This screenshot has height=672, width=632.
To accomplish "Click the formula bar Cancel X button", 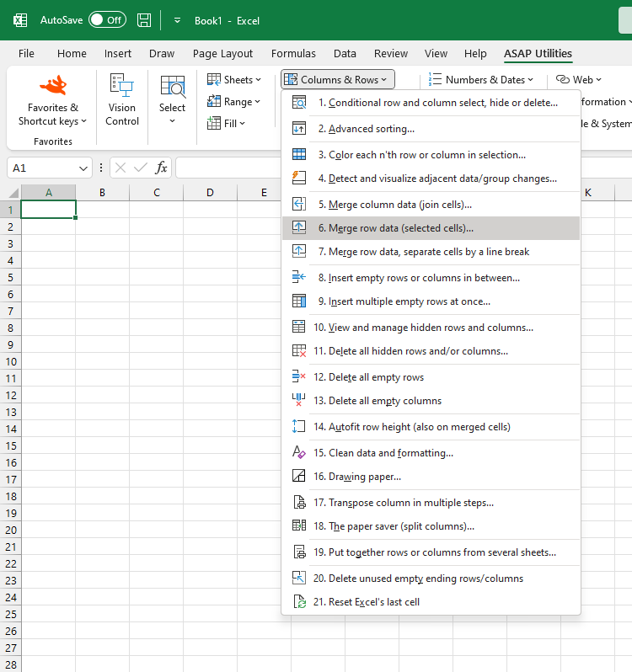I will tap(121, 168).
